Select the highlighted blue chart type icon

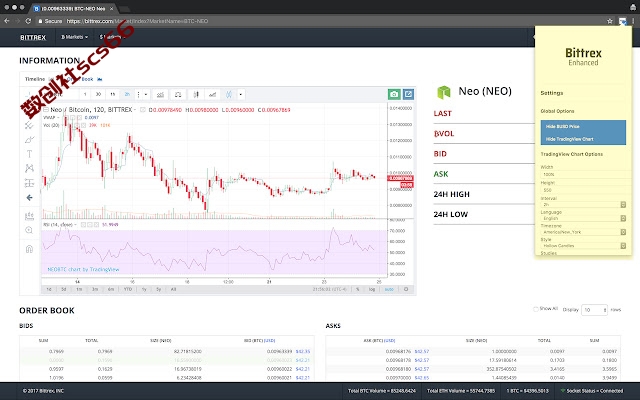[229, 94]
